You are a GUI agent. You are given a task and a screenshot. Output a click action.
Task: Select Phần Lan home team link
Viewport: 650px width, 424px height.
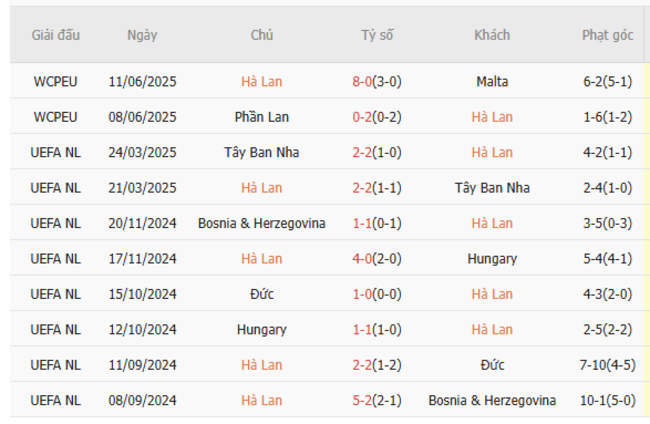(x=262, y=117)
